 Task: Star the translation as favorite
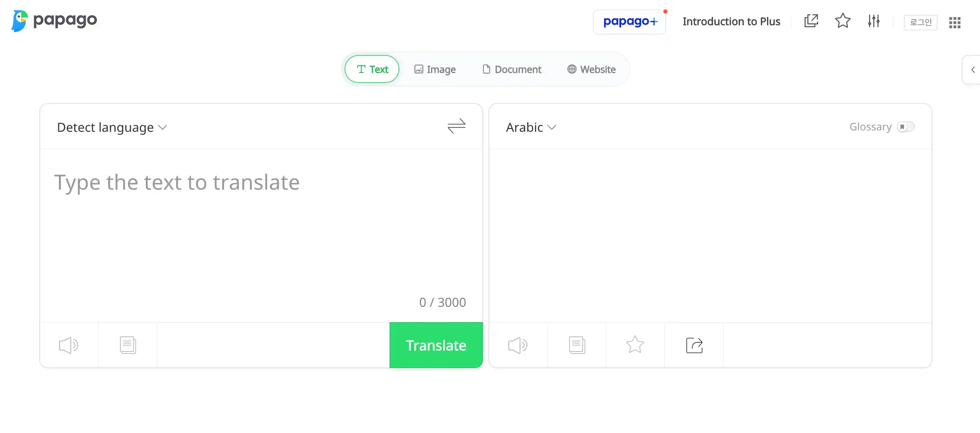(635, 345)
